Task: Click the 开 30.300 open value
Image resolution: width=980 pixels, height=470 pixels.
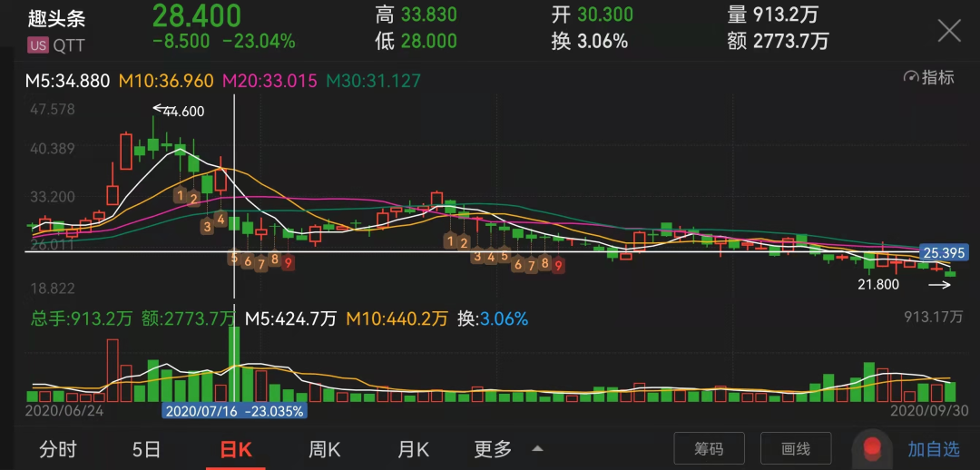Action: pos(592,14)
